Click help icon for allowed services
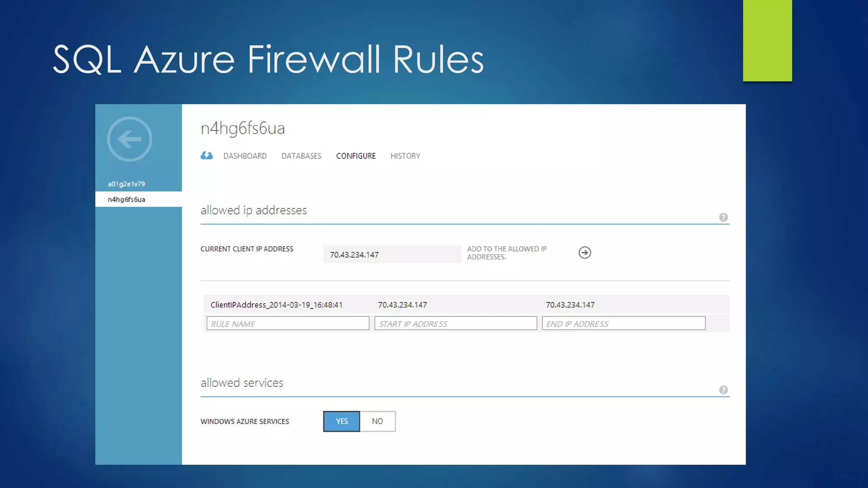 pos(723,390)
